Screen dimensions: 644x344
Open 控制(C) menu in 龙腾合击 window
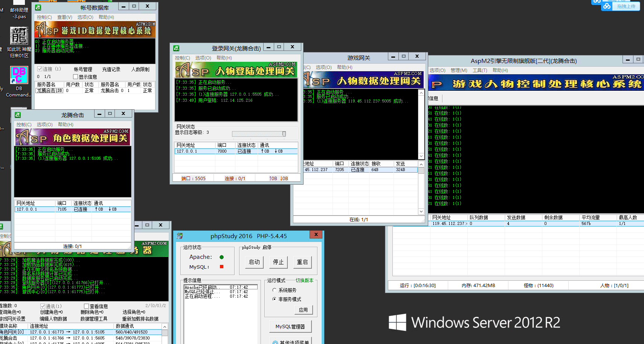[x=24, y=125]
